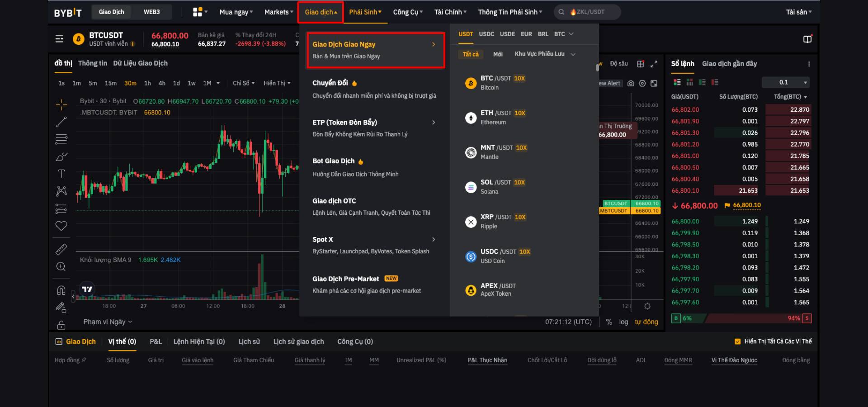The image size is (868, 407).
Task: Select BTC/USDT pair in list
Action: coord(524,83)
